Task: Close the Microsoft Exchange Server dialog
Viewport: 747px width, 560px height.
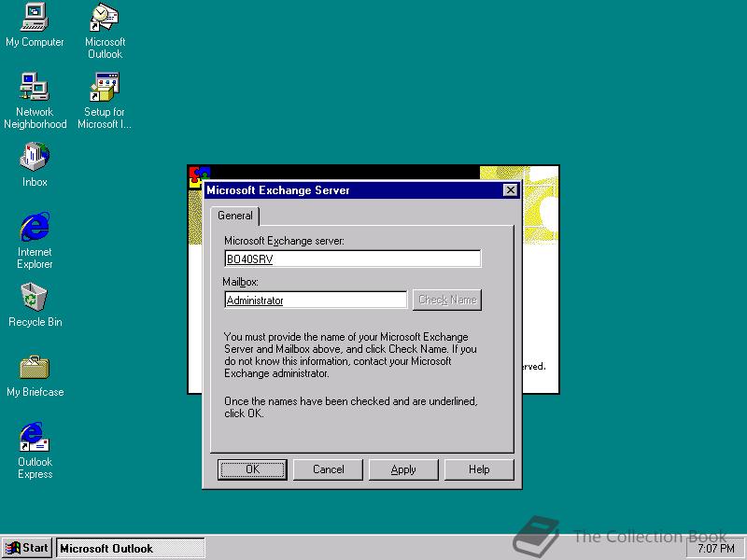Action: (x=510, y=190)
